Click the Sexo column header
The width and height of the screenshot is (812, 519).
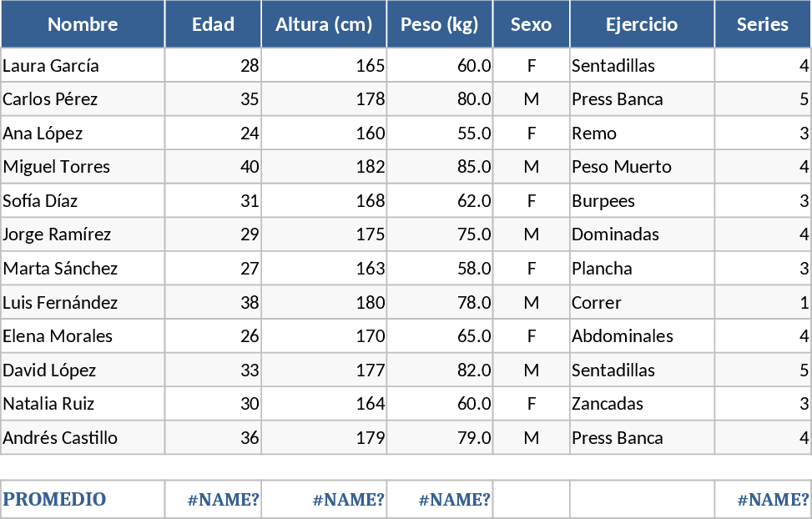(532, 24)
